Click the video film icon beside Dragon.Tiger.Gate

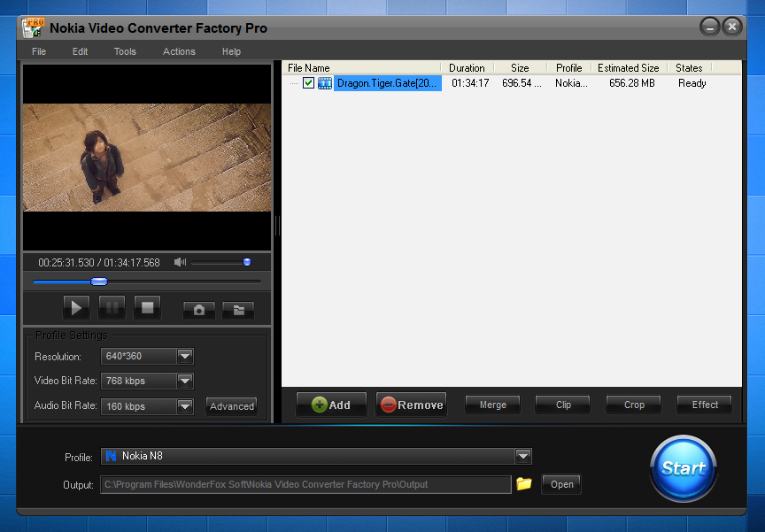325,83
